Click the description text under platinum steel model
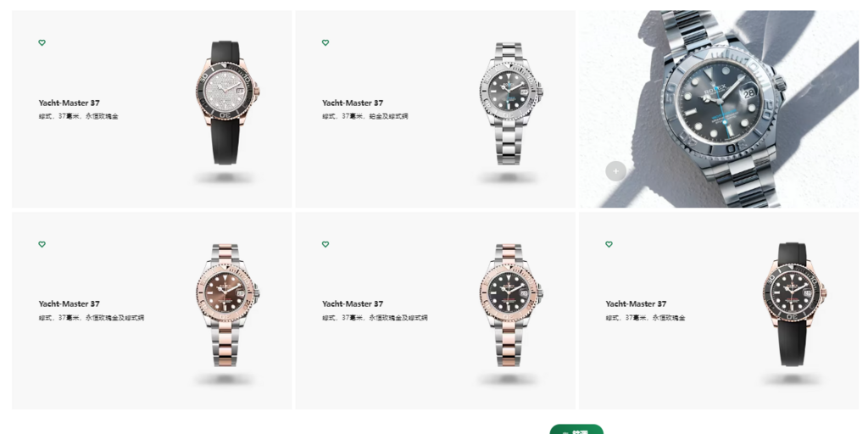 tap(365, 116)
